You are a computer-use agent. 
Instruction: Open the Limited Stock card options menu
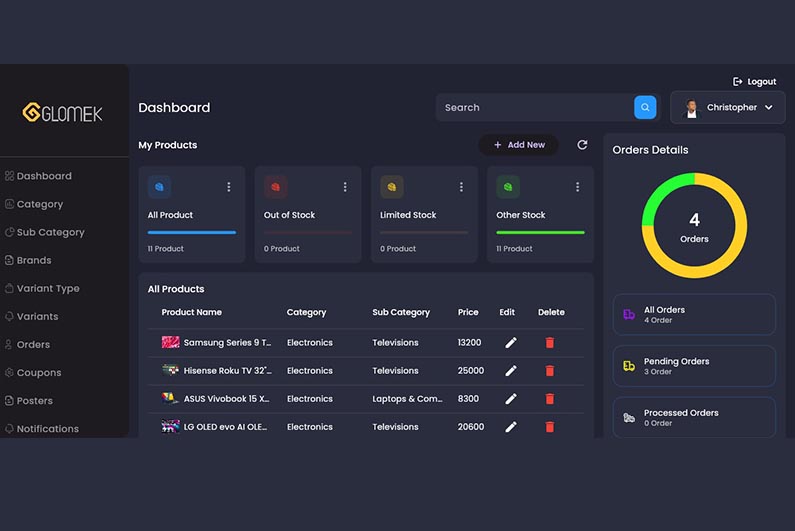click(461, 187)
